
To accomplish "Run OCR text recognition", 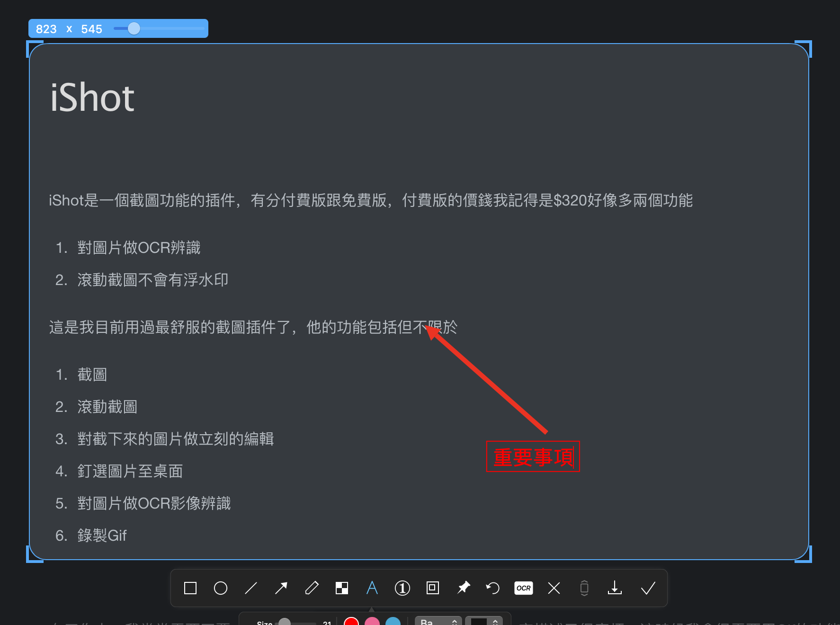I will (524, 588).
